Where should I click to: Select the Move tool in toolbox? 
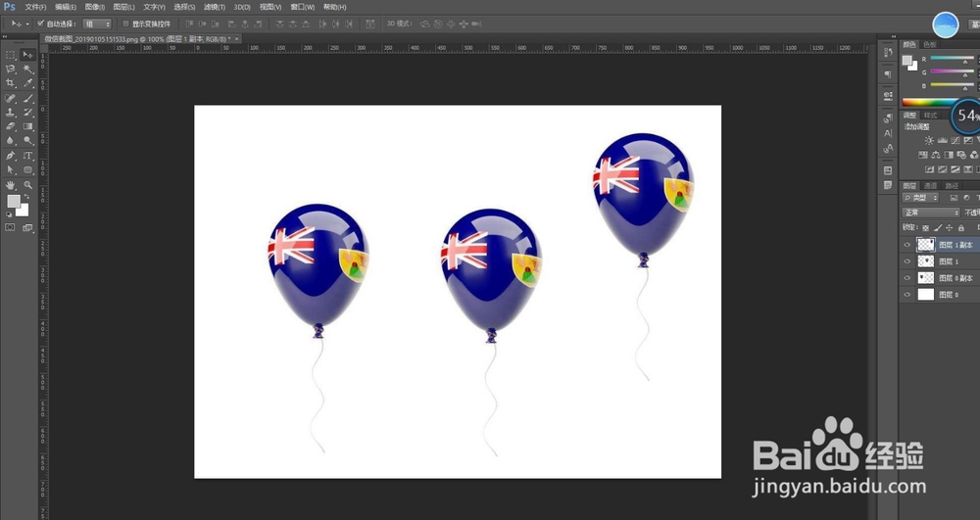coord(27,55)
